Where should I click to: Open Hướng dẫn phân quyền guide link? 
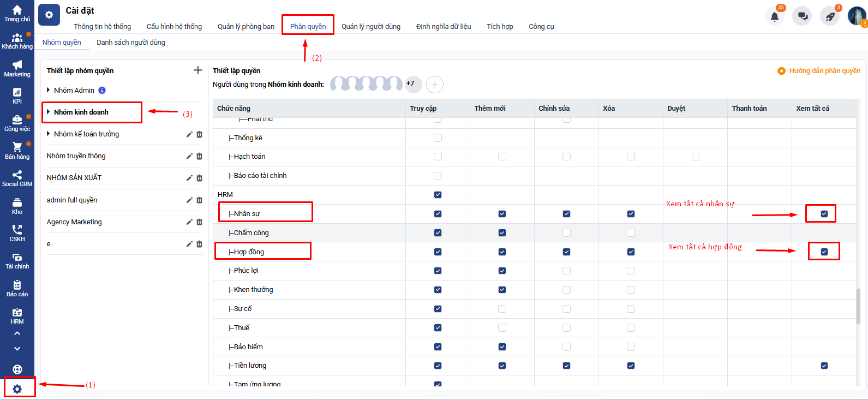(x=819, y=71)
